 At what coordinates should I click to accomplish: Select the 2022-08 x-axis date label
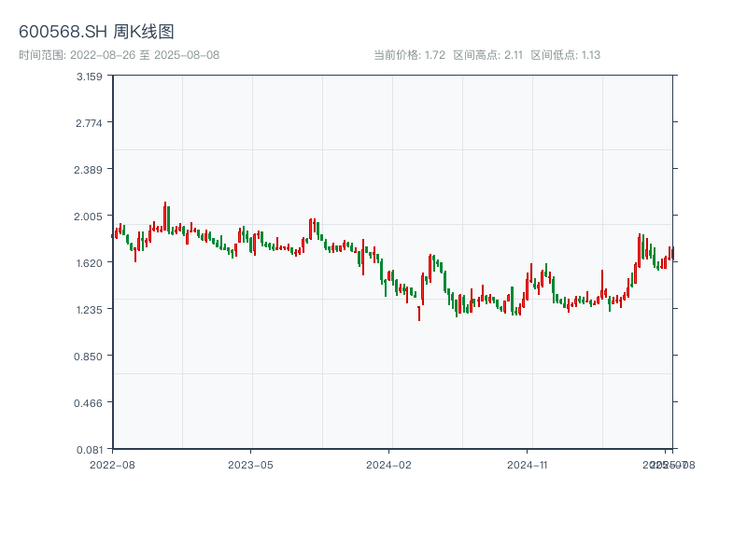click(112, 464)
